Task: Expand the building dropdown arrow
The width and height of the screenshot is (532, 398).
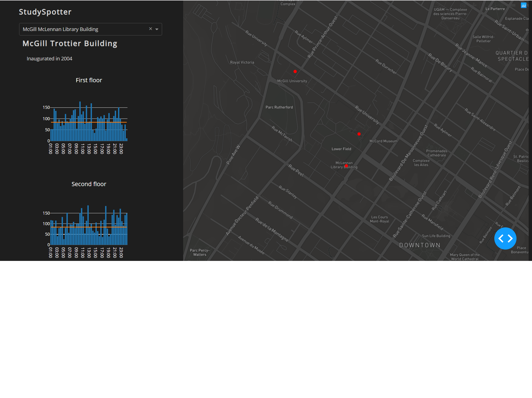Action: [157, 29]
